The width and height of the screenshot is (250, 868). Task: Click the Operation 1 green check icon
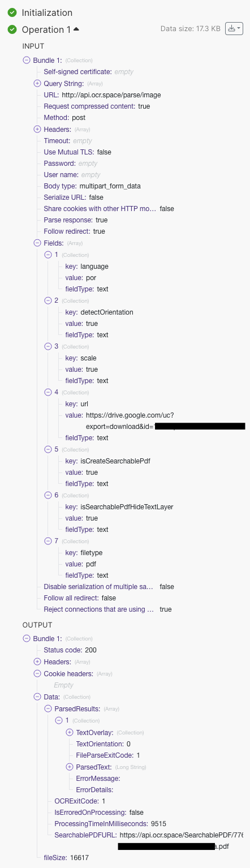(12, 29)
